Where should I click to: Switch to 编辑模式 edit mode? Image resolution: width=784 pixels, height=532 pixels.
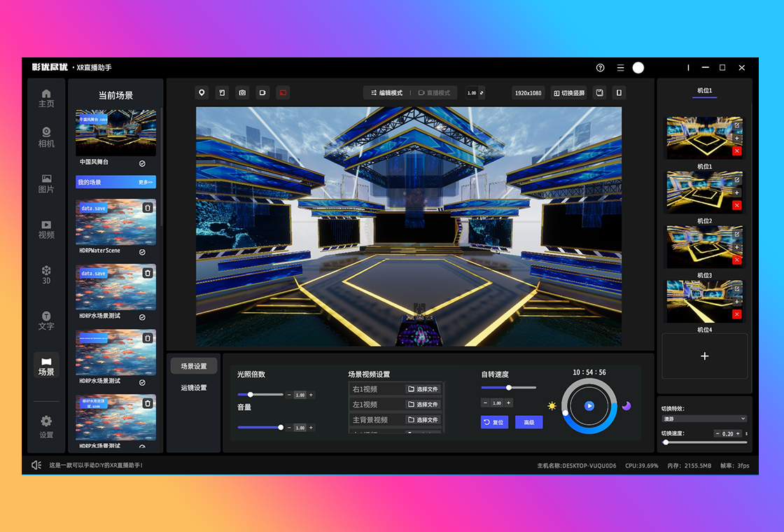pos(386,93)
